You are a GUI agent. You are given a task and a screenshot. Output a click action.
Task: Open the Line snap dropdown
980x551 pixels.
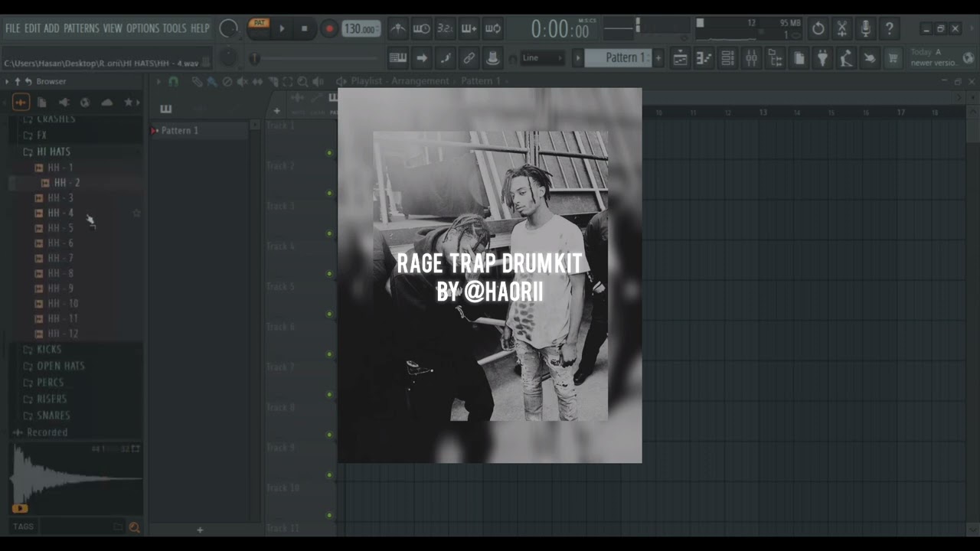[x=543, y=58]
